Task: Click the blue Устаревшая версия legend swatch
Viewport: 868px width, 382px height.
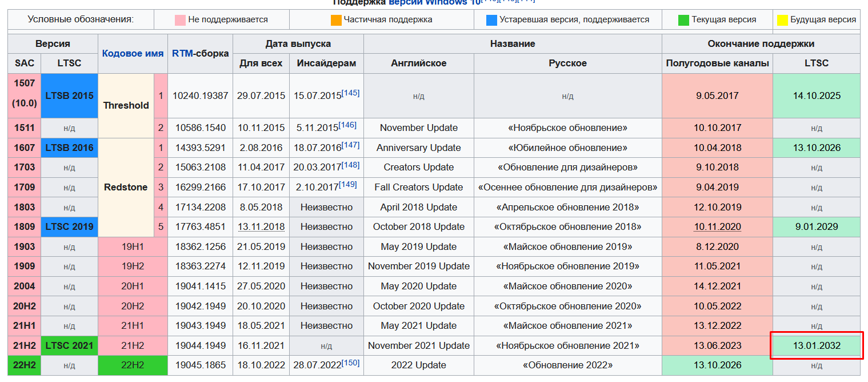Action: [x=491, y=20]
